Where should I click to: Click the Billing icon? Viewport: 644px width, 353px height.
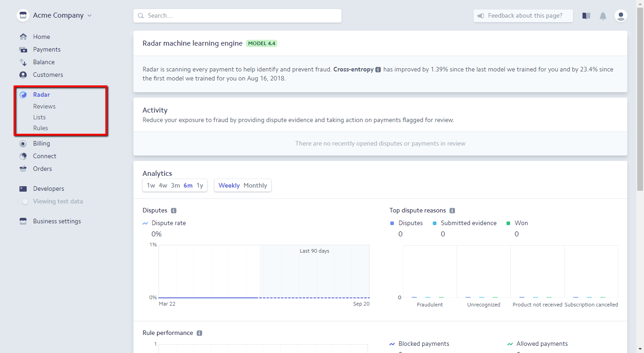[23, 143]
